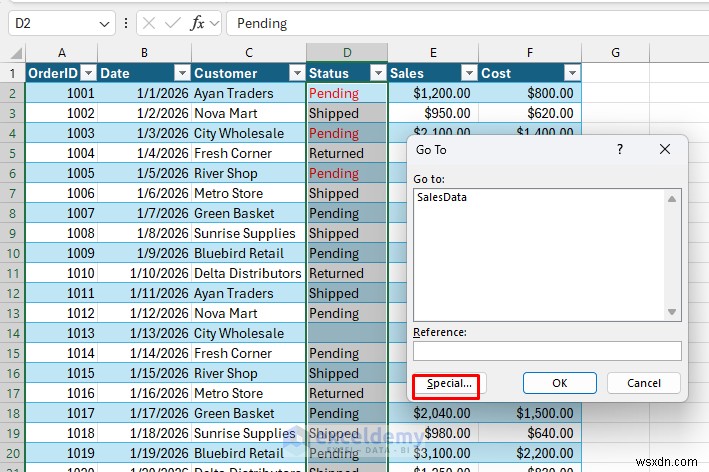Open the Sales column filter dropdown
The height and width of the screenshot is (472, 709).
(x=469, y=73)
